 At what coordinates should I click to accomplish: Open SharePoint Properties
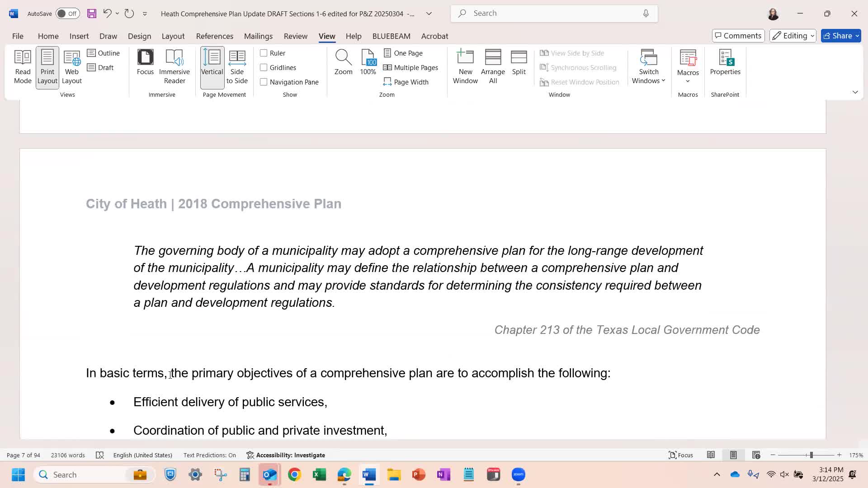pyautogui.click(x=725, y=62)
